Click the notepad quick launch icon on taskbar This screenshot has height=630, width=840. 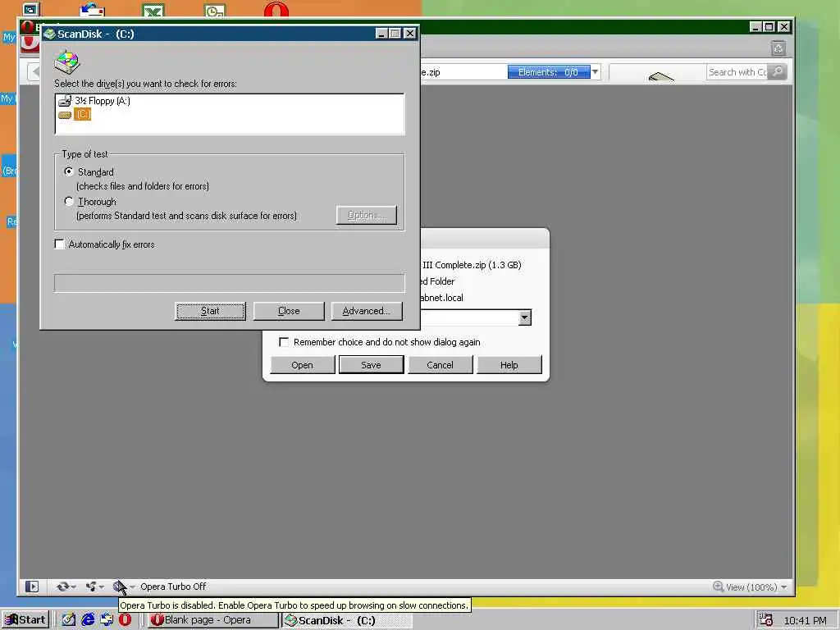68,620
